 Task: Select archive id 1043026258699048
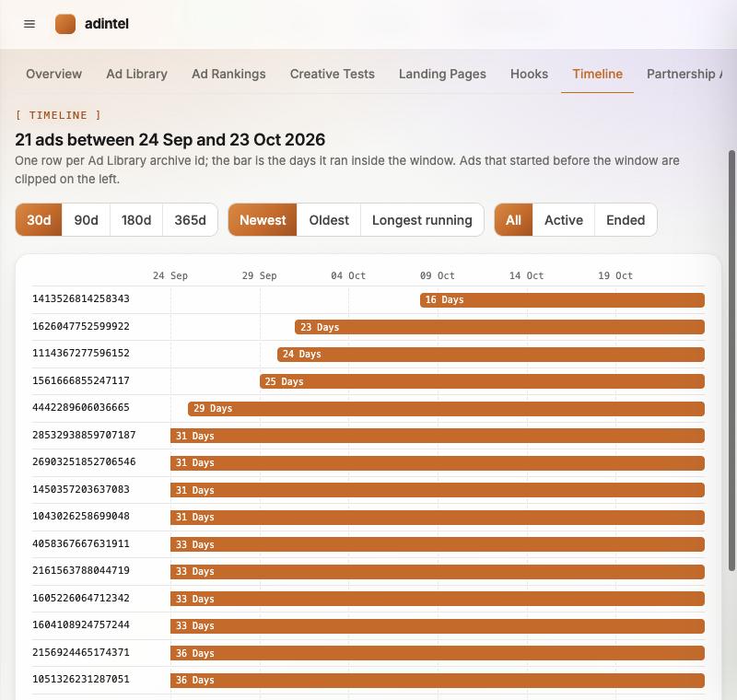pyautogui.click(x=81, y=516)
